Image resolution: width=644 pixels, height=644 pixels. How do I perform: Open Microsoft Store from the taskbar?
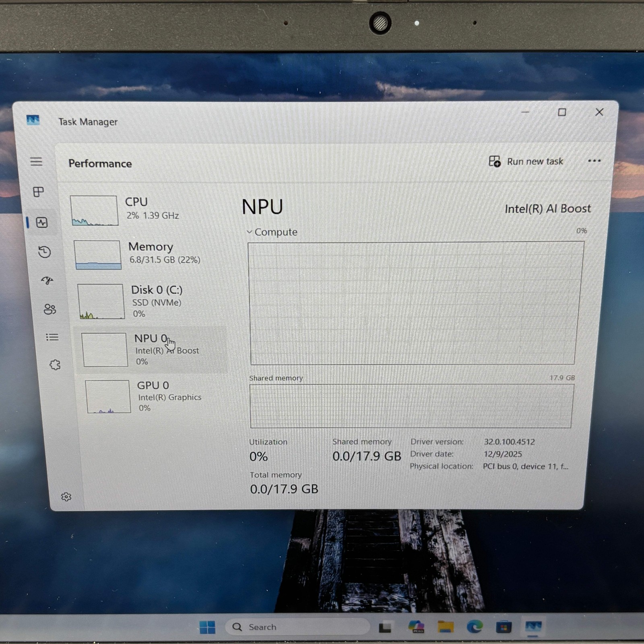coord(504,627)
